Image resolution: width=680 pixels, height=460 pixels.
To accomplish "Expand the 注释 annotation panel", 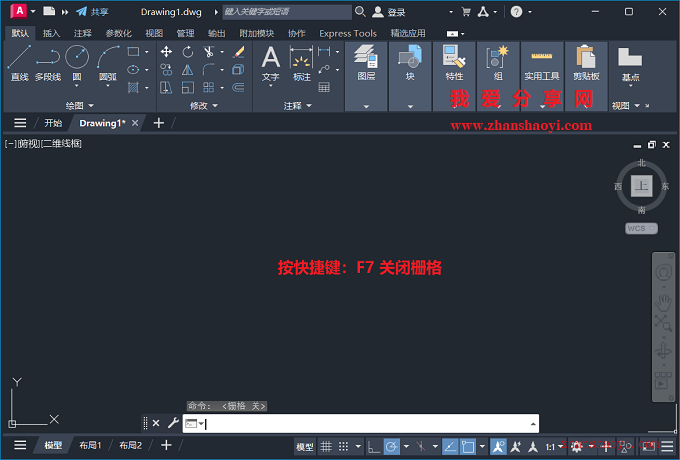I will 298,105.
